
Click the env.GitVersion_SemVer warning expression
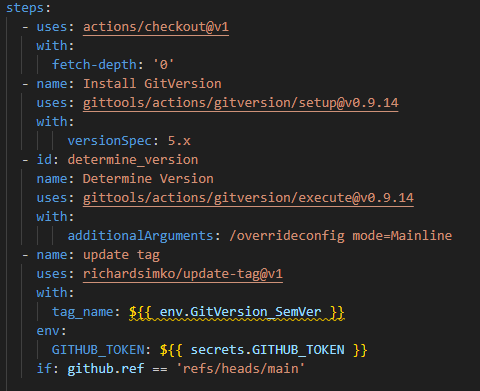236,312
